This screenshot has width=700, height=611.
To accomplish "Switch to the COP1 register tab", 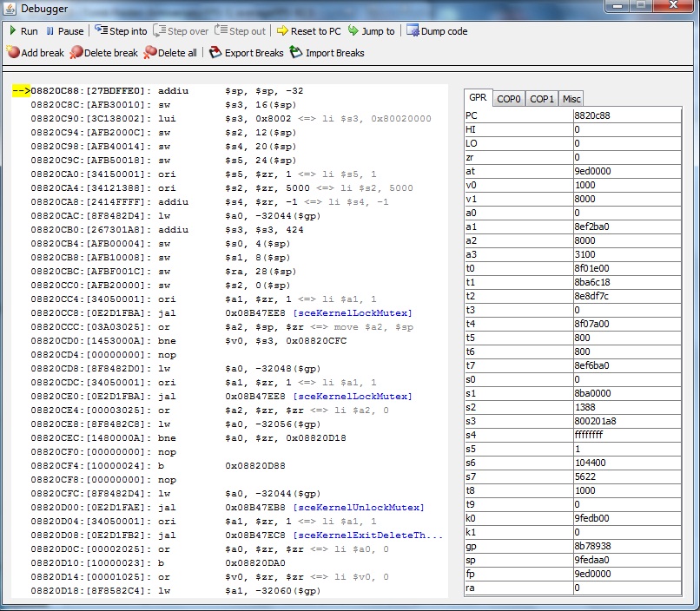I will click(x=542, y=99).
